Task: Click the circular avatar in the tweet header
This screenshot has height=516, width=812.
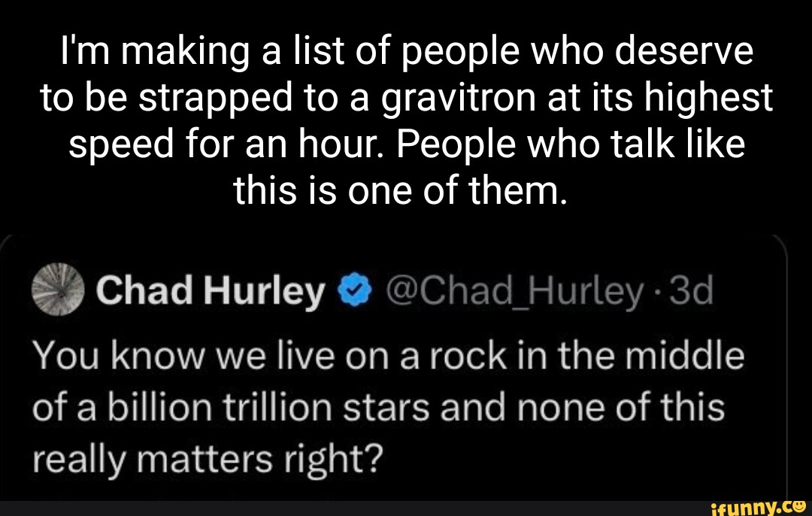Action: point(56,290)
